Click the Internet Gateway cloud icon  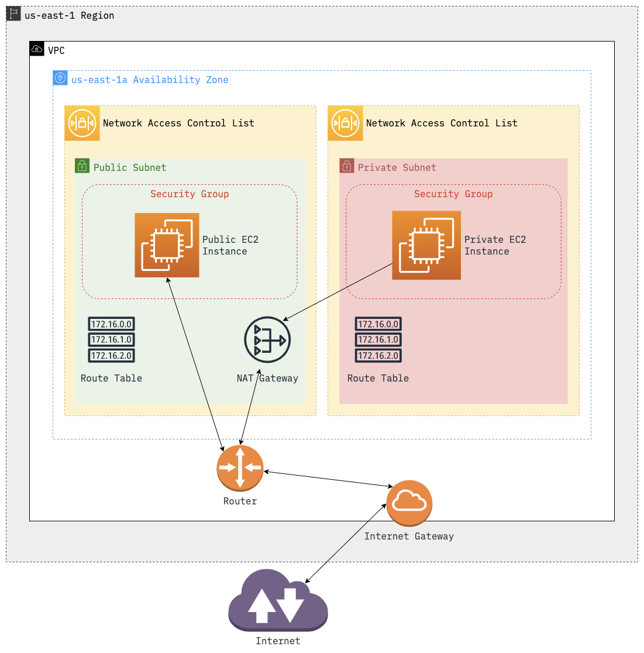click(409, 503)
